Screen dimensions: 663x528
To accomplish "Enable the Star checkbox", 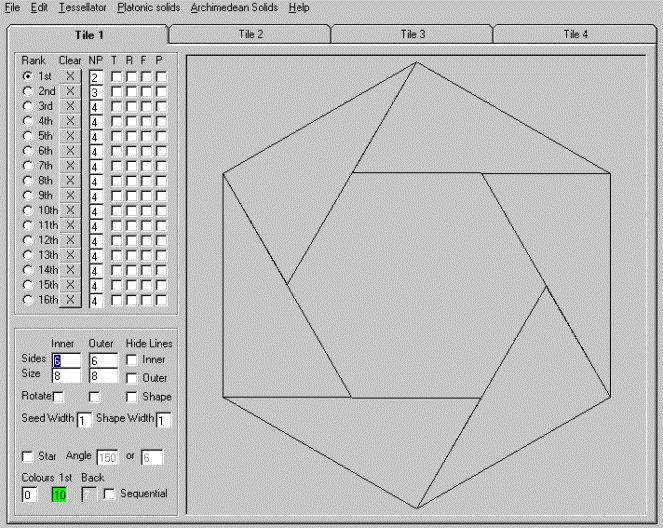I will [27, 457].
